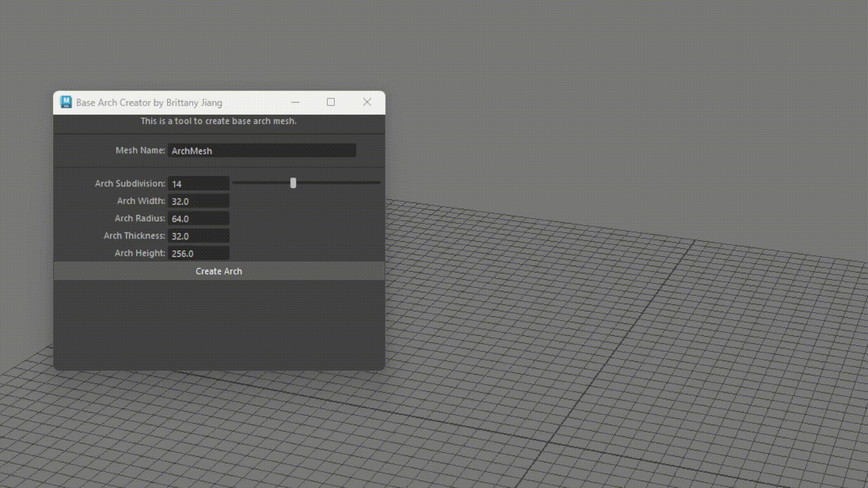Close the Base Arch Creator window

coord(367,103)
